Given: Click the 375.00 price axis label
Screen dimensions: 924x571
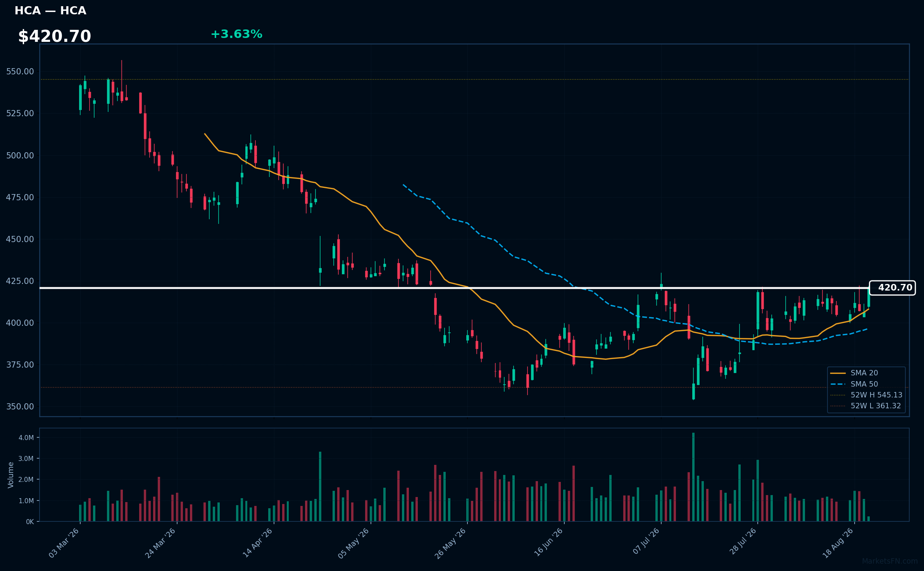Looking at the screenshot, I should [x=20, y=365].
